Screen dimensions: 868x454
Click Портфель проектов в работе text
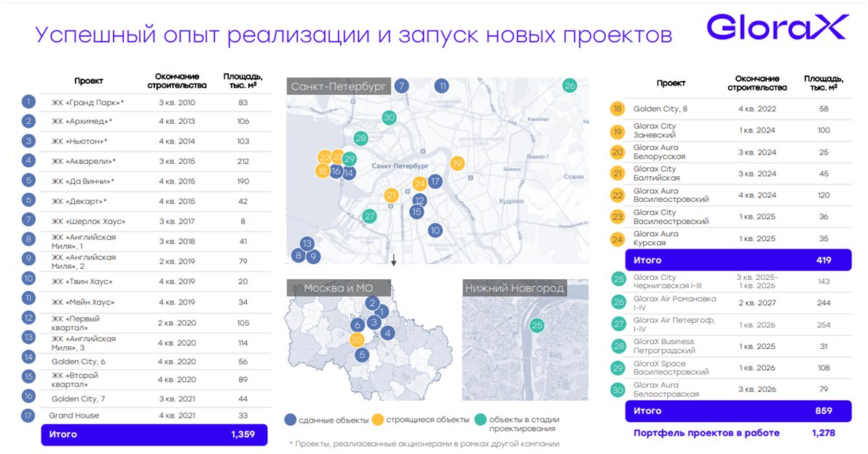(x=706, y=433)
